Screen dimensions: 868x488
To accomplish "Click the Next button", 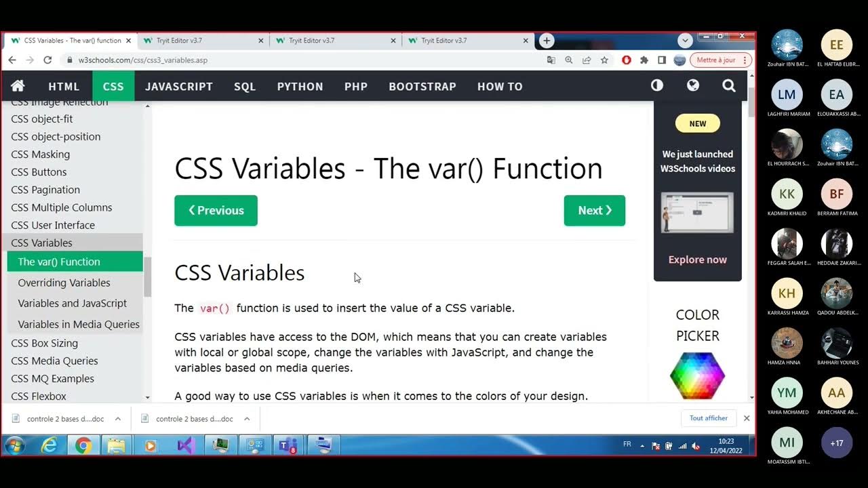I will point(595,210).
